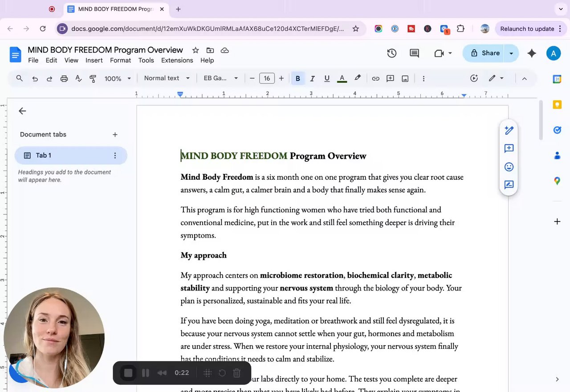Open the Normal text style dropdown
The image size is (570, 392).
tap(167, 78)
